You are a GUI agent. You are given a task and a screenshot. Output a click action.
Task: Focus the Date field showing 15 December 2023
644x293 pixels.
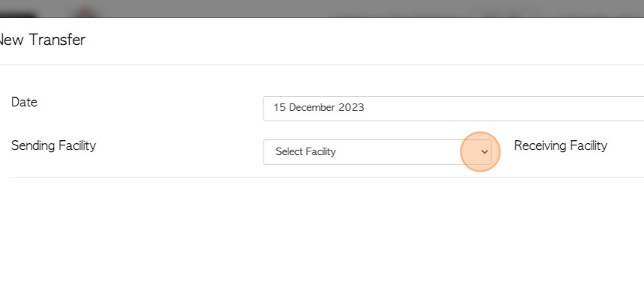click(454, 109)
